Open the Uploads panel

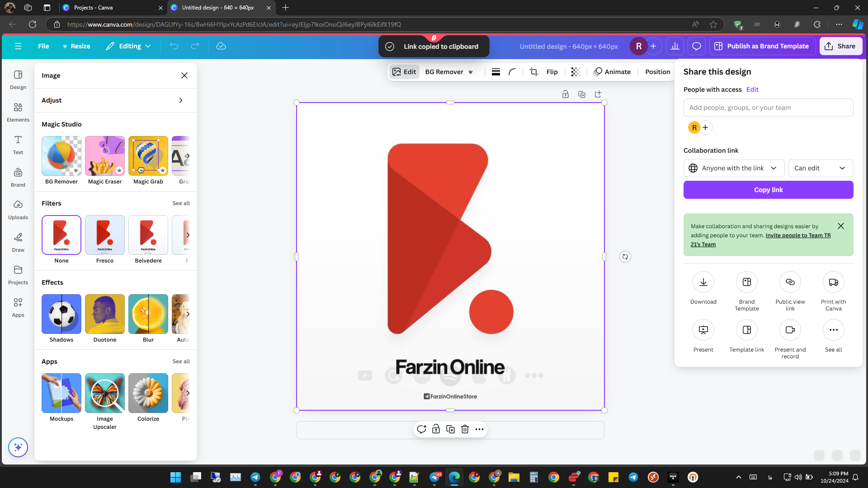pyautogui.click(x=18, y=210)
